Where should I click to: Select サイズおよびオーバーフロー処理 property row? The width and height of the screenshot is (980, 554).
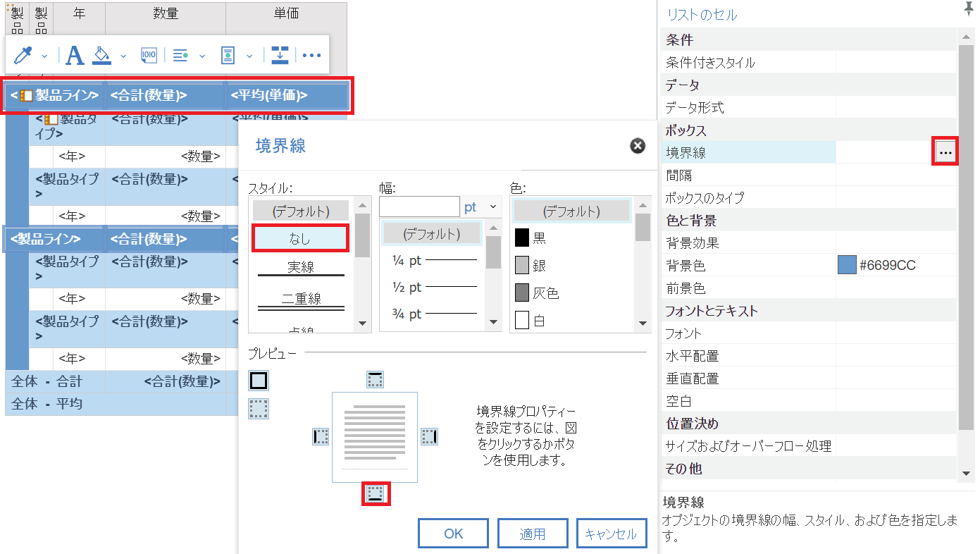pos(809,446)
